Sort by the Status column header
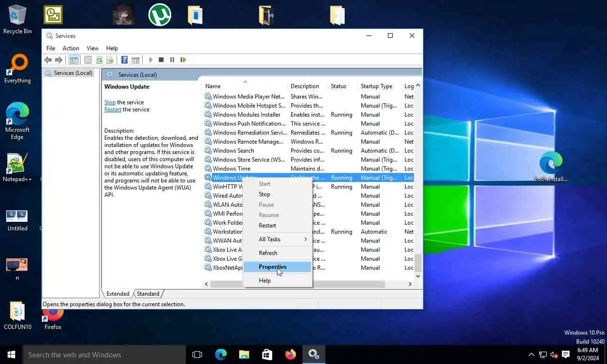The image size is (607, 364). (343, 86)
